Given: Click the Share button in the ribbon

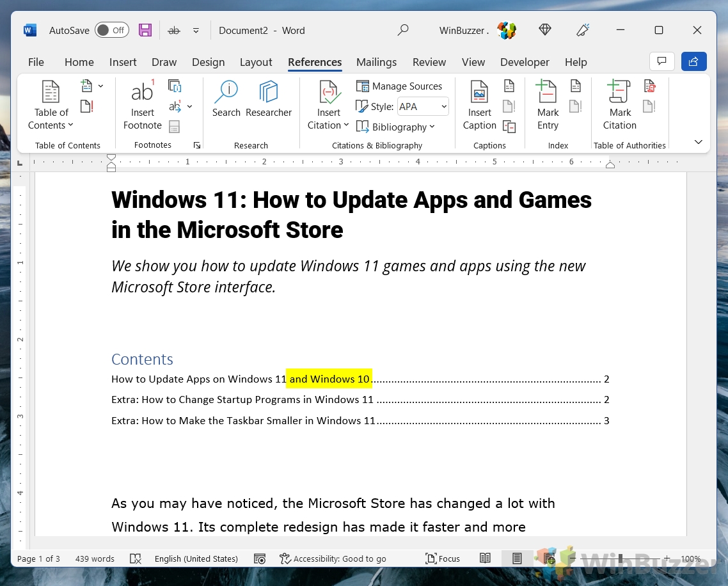Looking at the screenshot, I should 693,61.
